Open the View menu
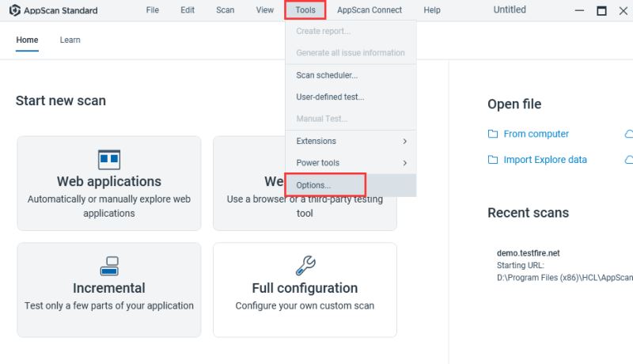This screenshot has width=633, height=364. pyautogui.click(x=264, y=10)
